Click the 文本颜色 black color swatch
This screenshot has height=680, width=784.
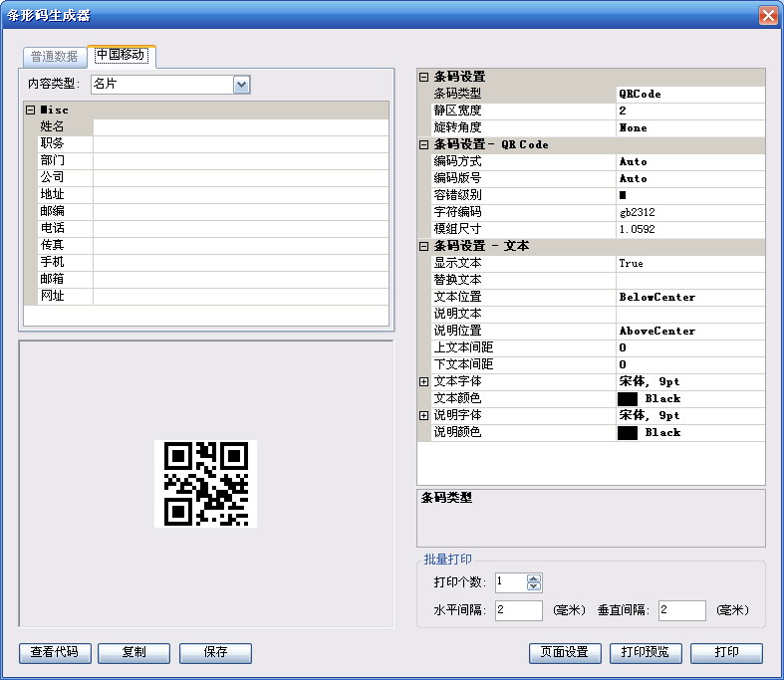click(627, 398)
